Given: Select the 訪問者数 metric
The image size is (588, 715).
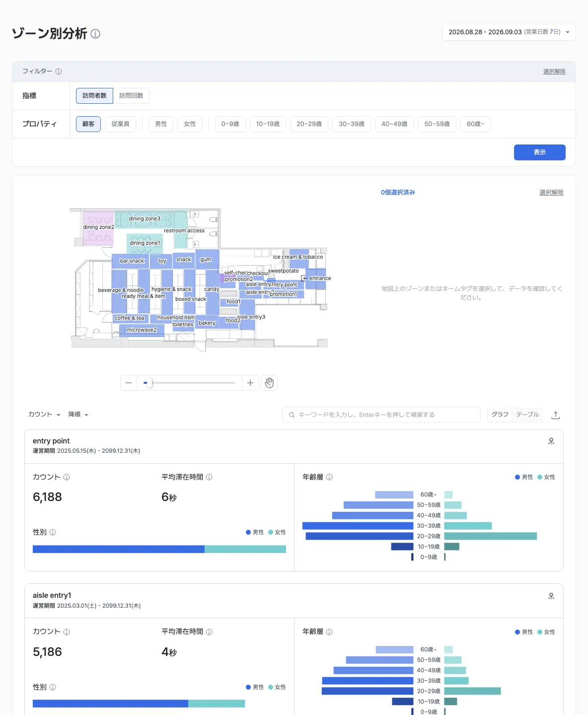Looking at the screenshot, I should point(94,96).
